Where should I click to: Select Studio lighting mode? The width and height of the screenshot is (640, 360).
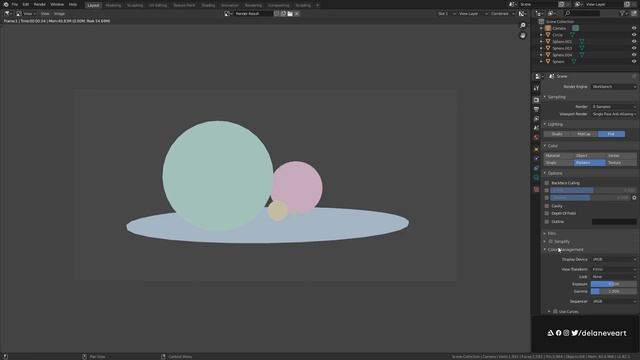(557, 134)
